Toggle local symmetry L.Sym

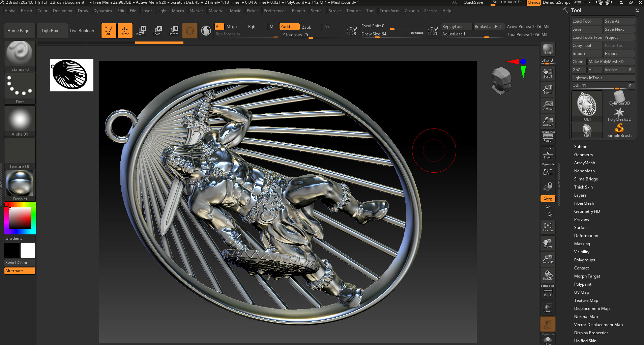[x=548, y=170]
